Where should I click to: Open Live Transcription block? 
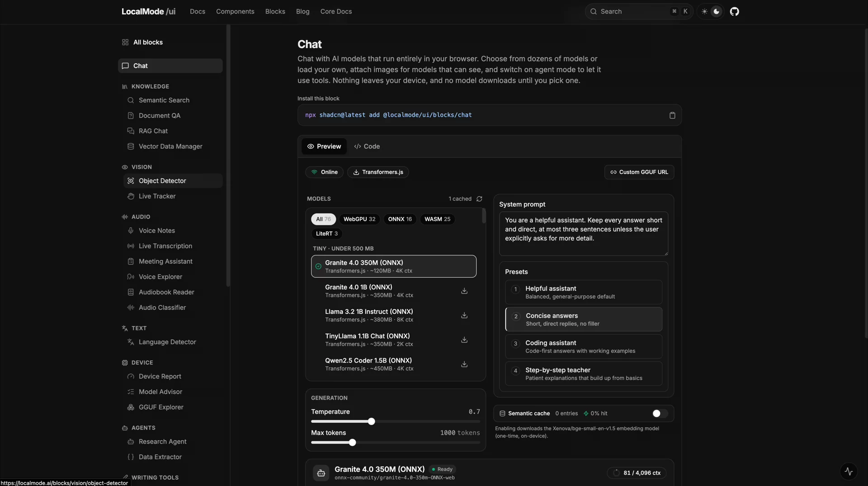(x=173, y=246)
